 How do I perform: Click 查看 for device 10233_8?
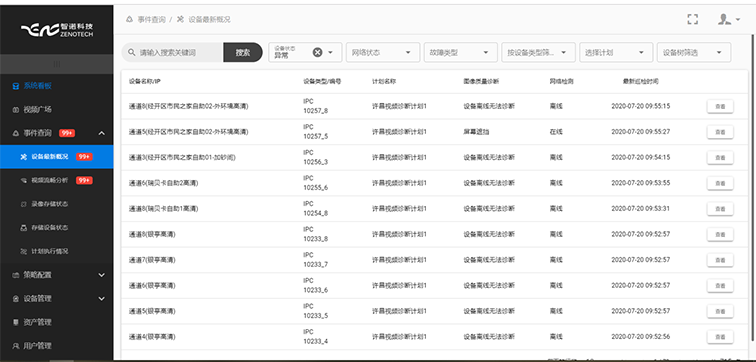(x=720, y=234)
